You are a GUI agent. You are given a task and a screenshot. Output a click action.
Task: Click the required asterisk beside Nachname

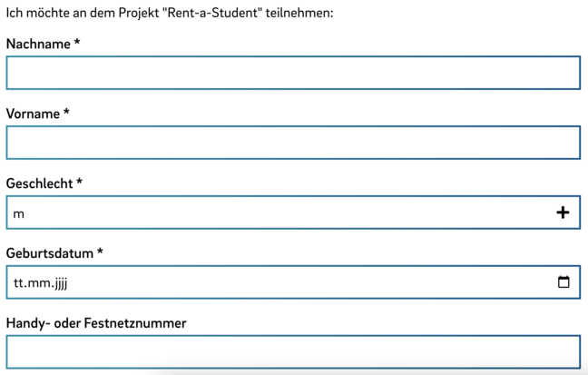tap(77, 44)
